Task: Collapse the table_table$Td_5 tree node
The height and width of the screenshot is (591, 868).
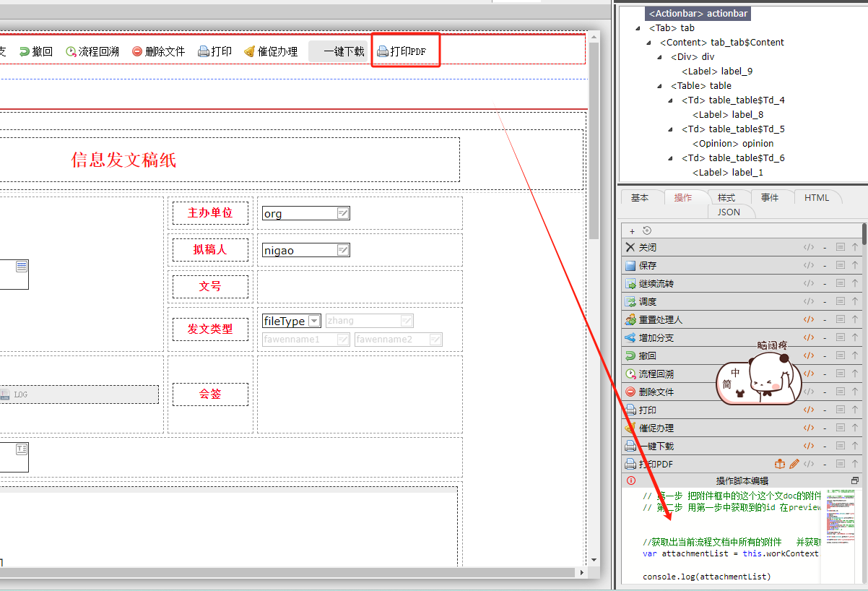Action: [671, 129]
